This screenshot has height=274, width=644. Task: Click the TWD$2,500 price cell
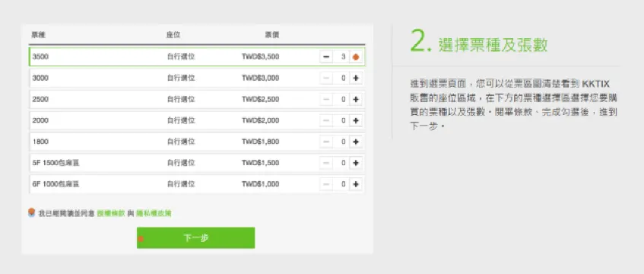click(x=260, y=99)
